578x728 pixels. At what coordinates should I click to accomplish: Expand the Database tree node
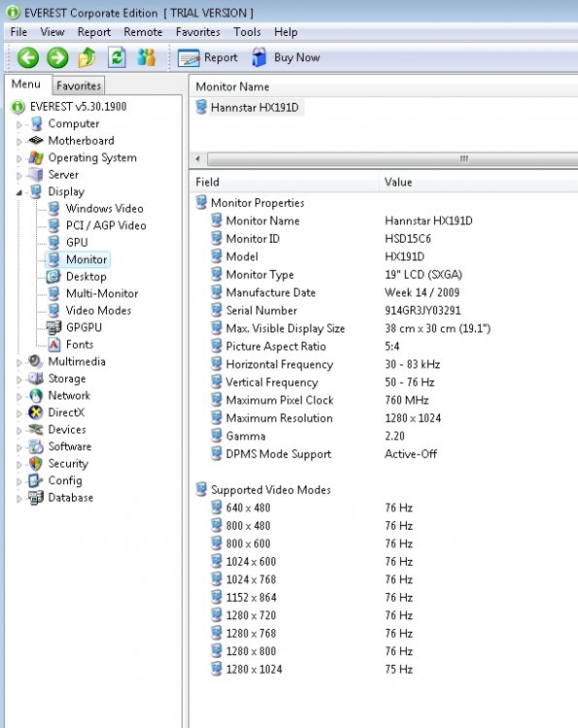[19, 498]
